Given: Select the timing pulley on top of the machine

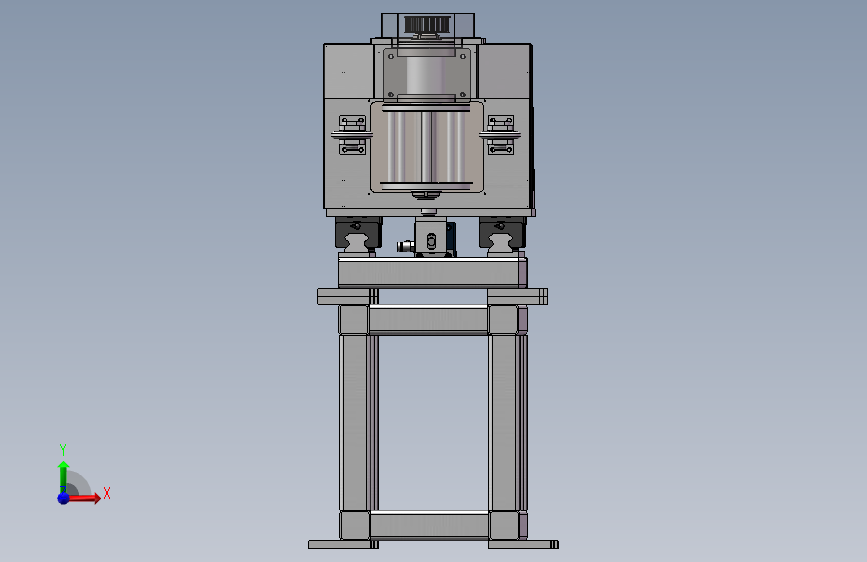Looking at the screenshot, I should [x=427, y=25].
